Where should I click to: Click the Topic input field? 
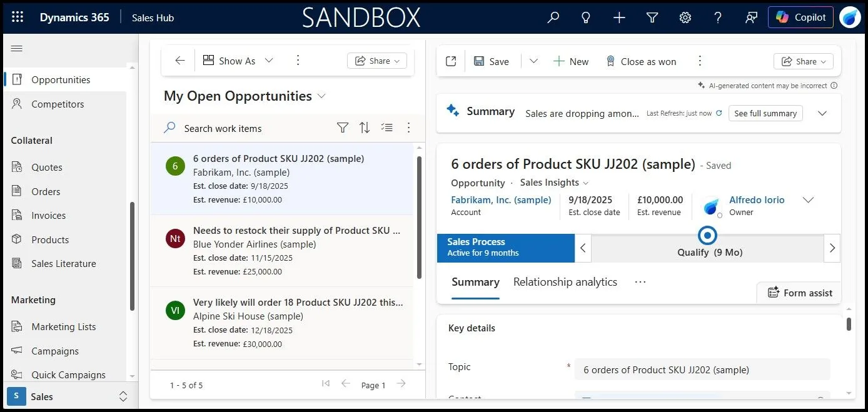[702, 369]
